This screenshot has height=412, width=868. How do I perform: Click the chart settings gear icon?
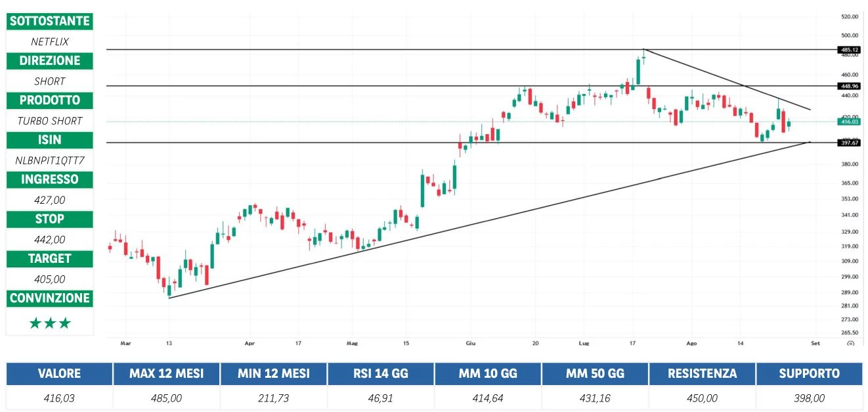(850, 343)
